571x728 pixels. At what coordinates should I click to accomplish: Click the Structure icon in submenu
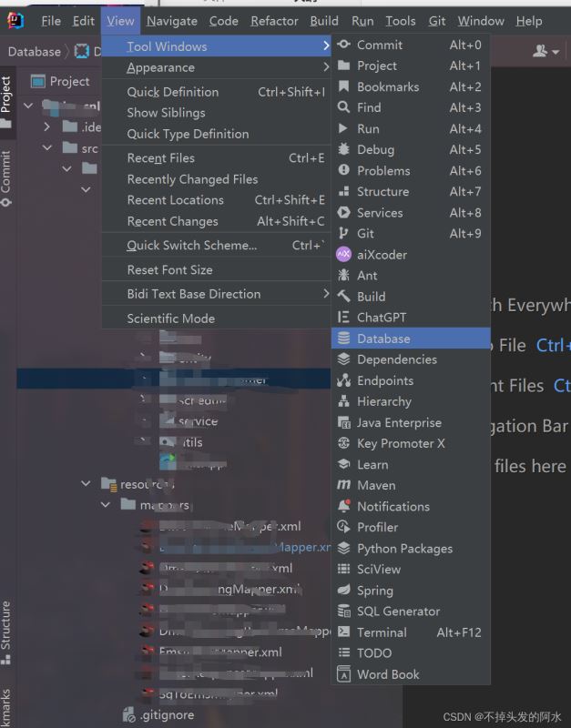(344, 191)
